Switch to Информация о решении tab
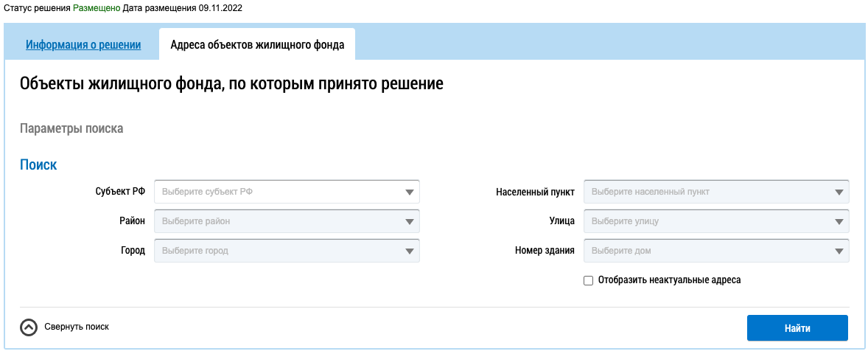This screenshot has height=354, width=868. (x=83, y=44)
